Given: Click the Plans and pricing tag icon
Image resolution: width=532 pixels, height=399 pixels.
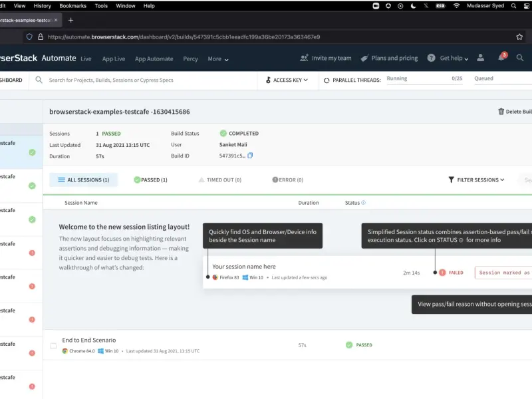Looking at the screenshot, I should coord(364,58).
